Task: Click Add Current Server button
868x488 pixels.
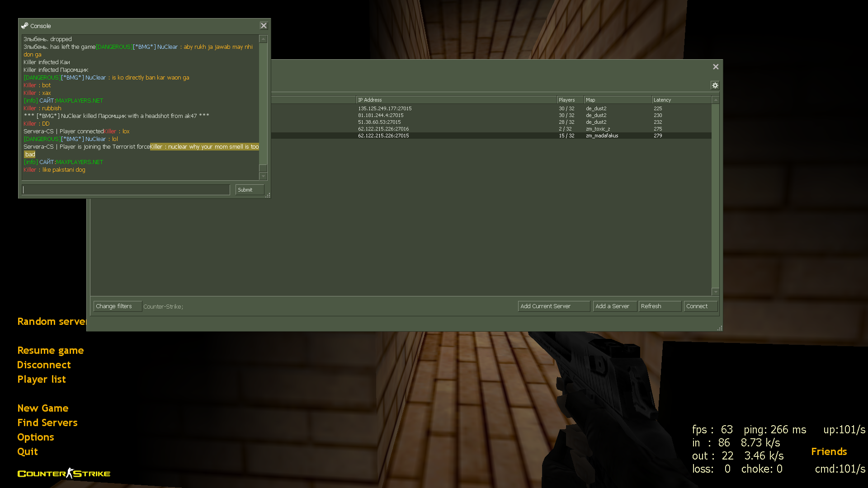Action: tap(554, 306)
